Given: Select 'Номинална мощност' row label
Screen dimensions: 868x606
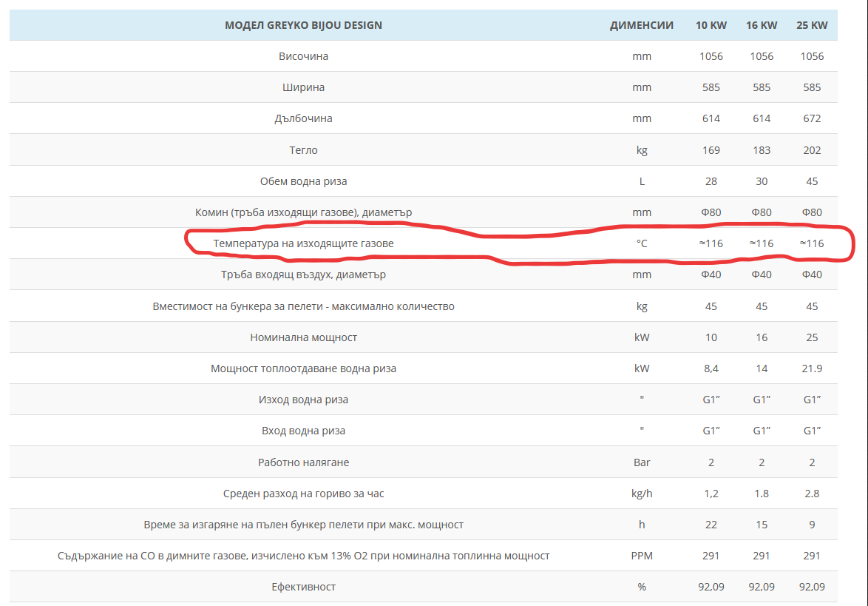Looking at the screenshot, I should coord(303,337).
